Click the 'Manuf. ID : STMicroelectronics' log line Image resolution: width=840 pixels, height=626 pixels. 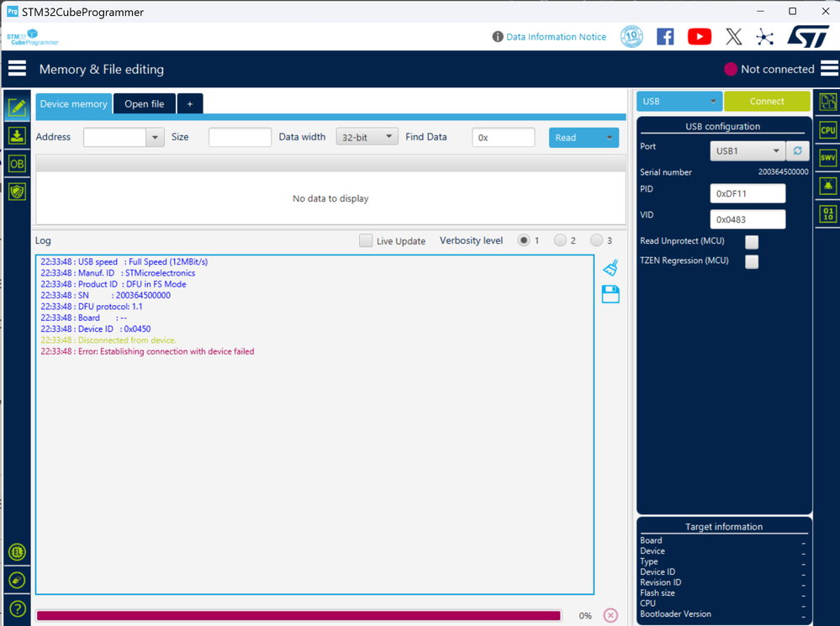[x=118, y=272]
